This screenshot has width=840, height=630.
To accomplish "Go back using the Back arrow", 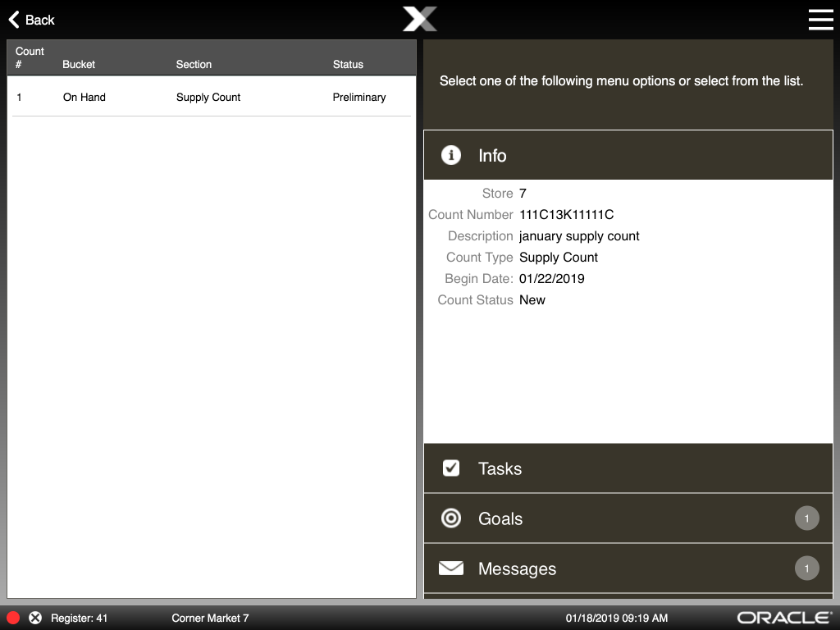I will point(32,20).
